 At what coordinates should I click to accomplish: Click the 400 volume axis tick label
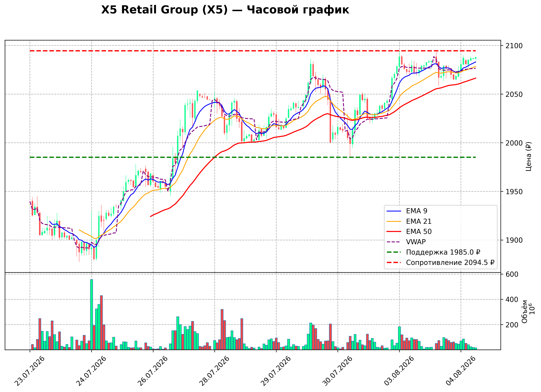click(x=512, y=300)
